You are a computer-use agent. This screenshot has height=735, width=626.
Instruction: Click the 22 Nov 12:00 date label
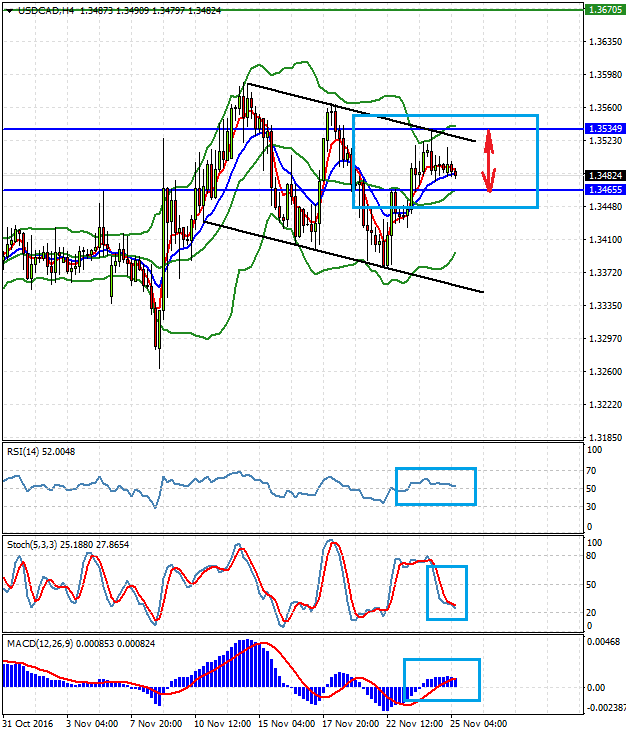pos(414,724)
